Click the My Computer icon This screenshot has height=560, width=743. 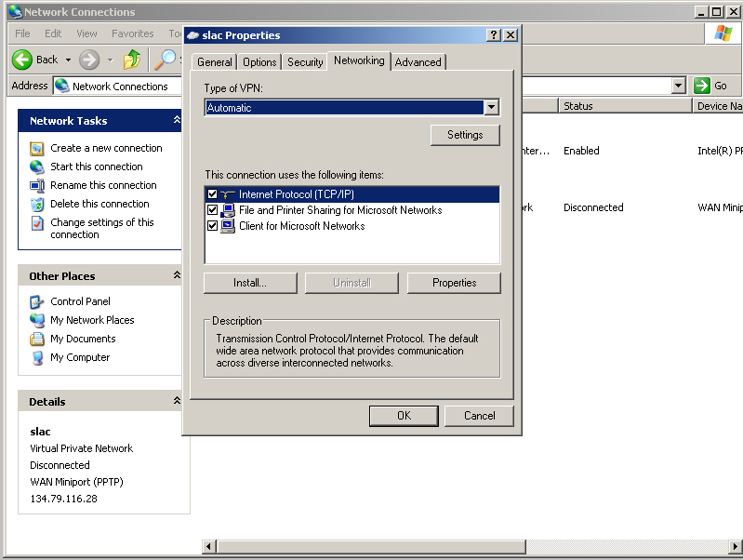point(37,357)
